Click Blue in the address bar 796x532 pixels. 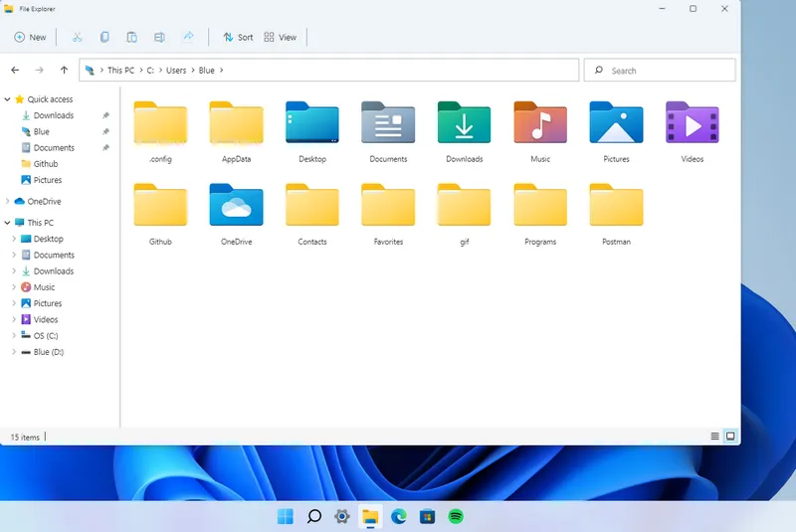(206, 70)
